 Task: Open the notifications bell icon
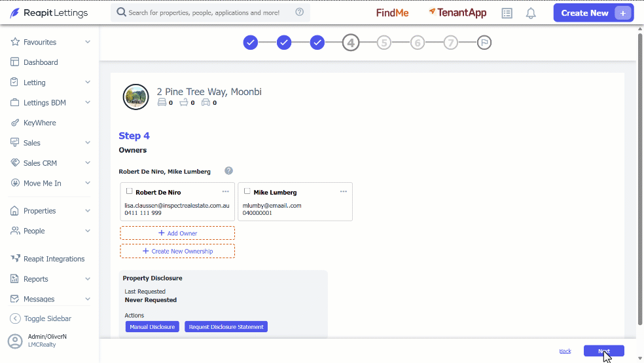coord(531,13)
